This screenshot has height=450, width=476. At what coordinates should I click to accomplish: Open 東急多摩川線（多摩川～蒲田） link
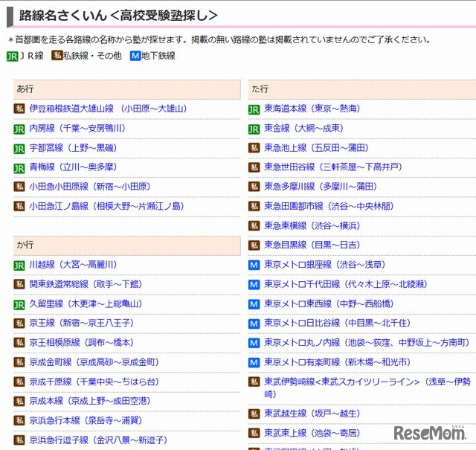point(321,187)
